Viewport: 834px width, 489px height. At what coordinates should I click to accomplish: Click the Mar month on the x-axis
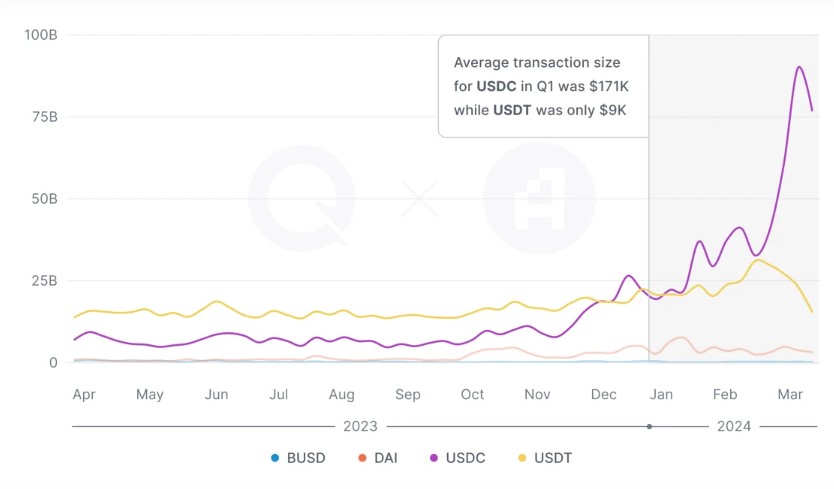(790, 395)
